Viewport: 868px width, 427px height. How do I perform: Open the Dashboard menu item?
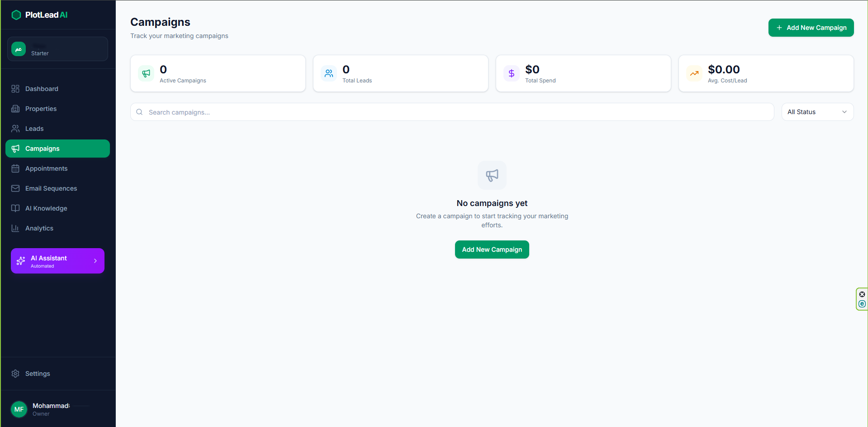click(x=57, y=89)
